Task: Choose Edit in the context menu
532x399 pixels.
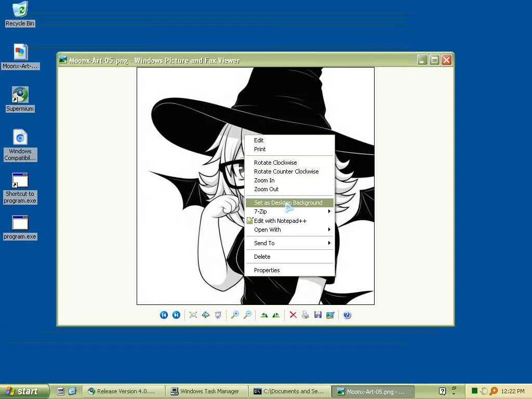Action: tap(289, 140)
